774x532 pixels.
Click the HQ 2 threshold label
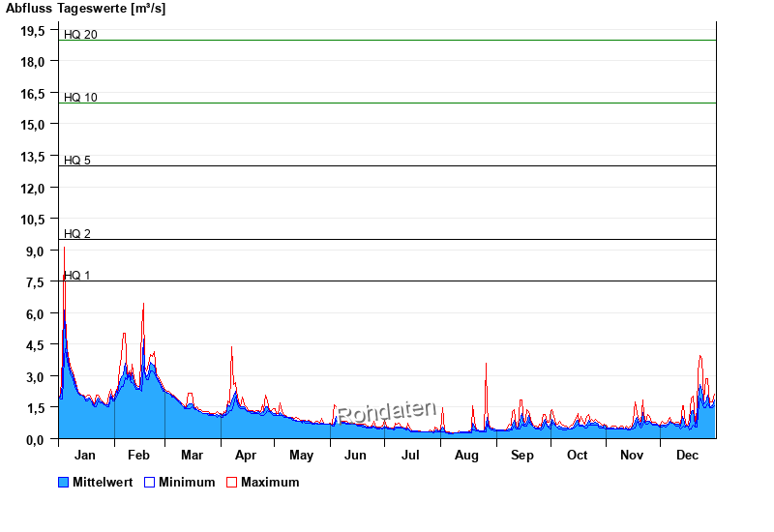point(77,234)
